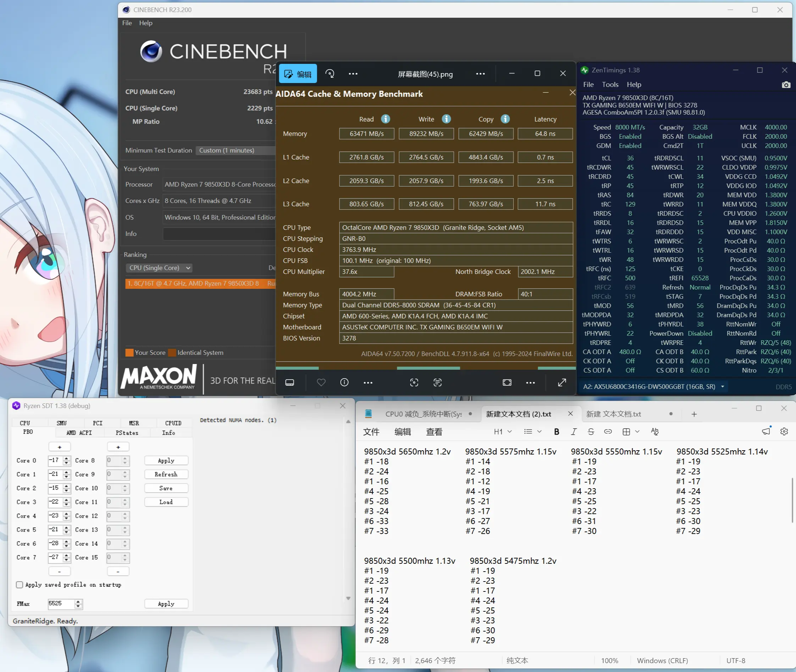Click Apply next to Core 8 row
796x672 pixels.
click(x=166, y=461)
